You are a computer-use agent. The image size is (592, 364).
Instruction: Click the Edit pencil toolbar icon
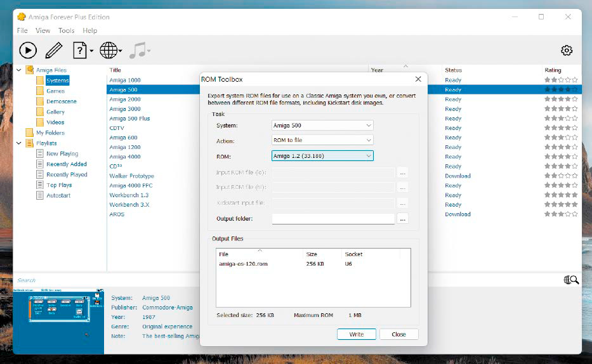pyautogui.click(x=54, y=50)
